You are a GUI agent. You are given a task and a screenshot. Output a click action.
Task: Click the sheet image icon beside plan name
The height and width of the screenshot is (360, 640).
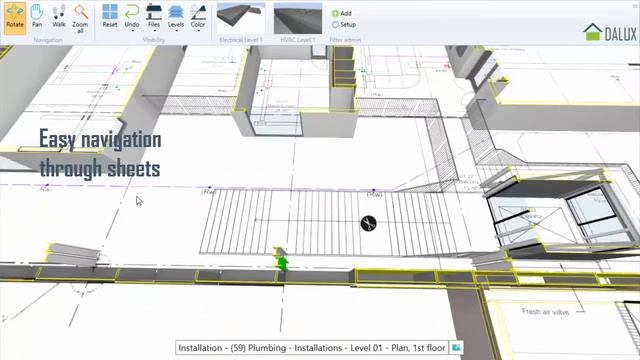[456, 348]
